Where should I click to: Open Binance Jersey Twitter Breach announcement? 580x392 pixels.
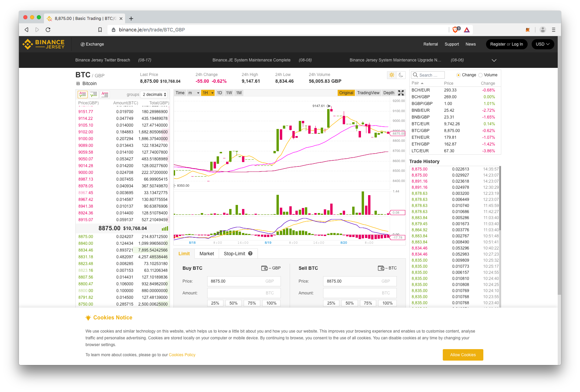(103, 60)
